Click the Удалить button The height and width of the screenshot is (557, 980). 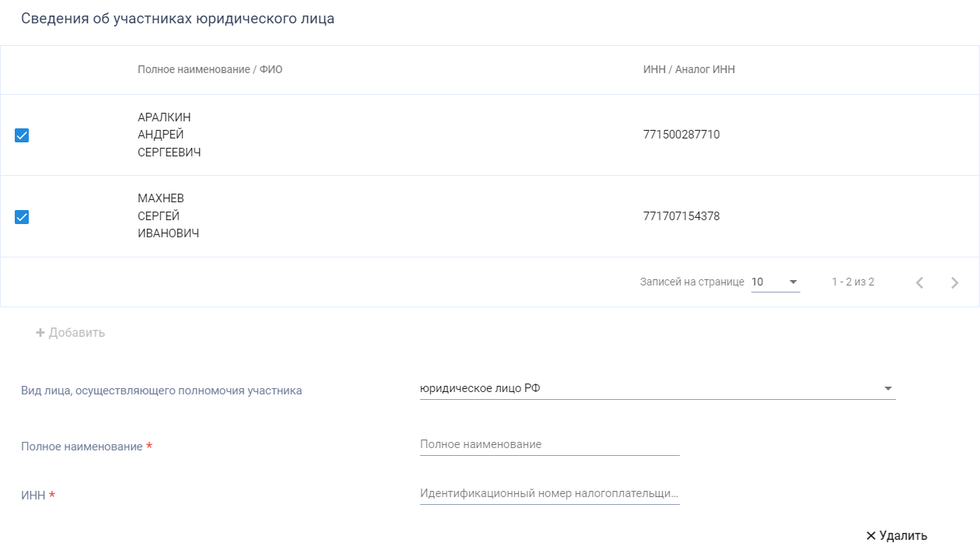[x=896, y=535]
